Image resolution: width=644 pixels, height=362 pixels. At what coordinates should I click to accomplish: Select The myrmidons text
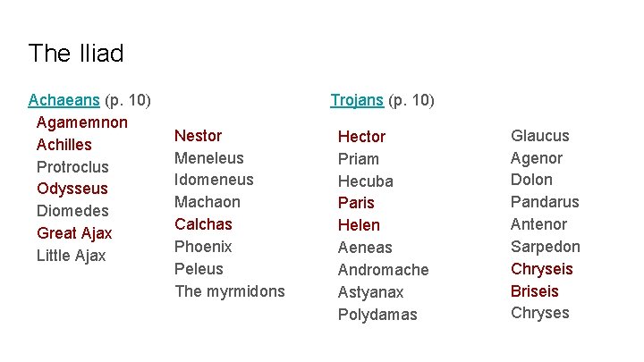(x=229, y=291)
